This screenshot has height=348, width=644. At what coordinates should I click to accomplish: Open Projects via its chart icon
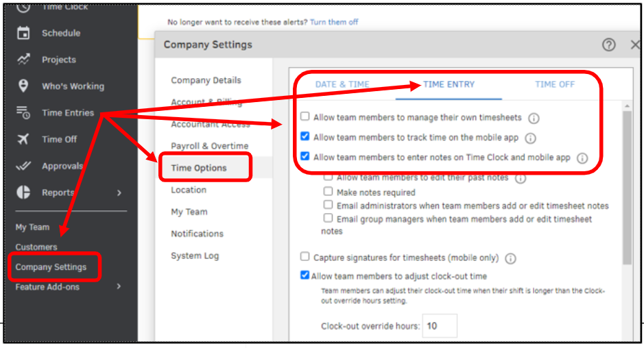pyautogui.click(x=23, y=60)
